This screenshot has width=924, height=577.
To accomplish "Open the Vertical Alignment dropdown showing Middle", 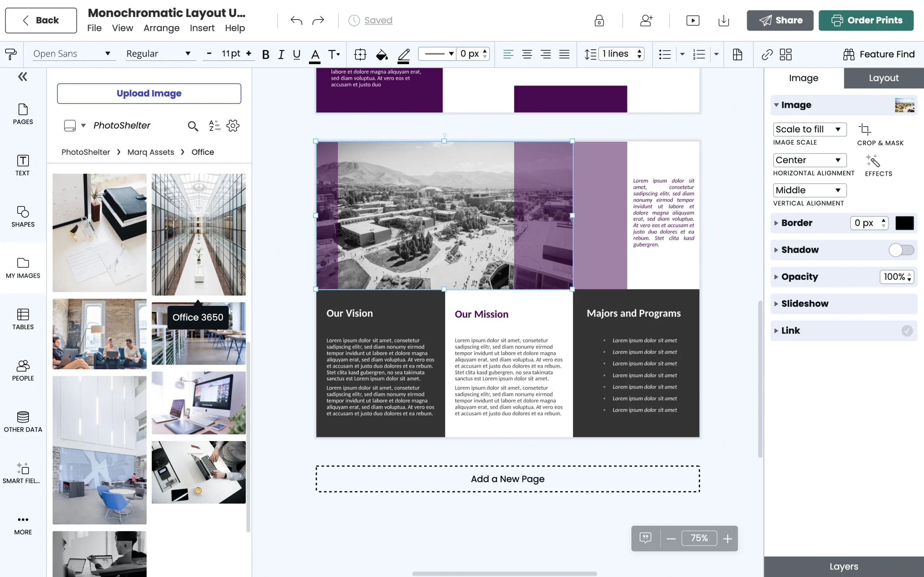I will (x=810, y=190).
